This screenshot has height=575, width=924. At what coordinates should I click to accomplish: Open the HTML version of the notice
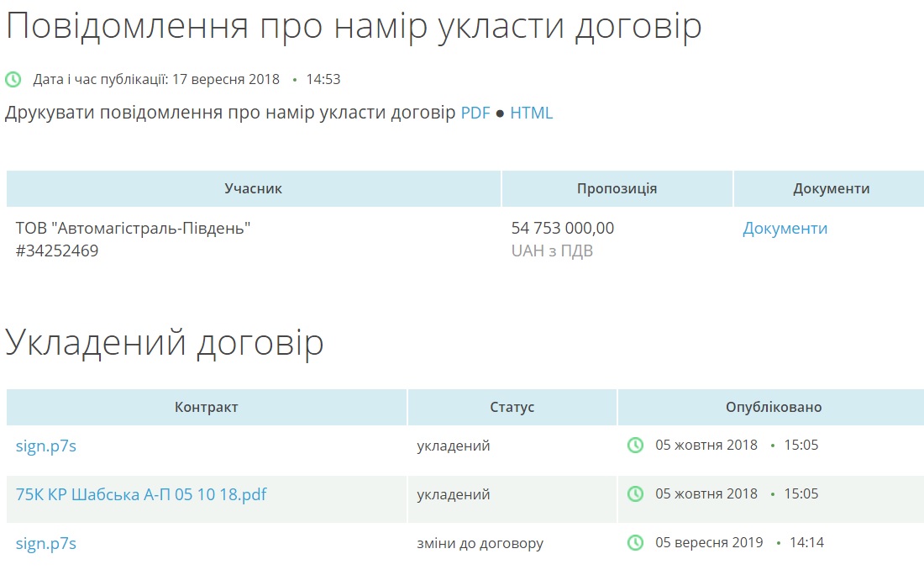pyautogui.click(x=531, y=113)
